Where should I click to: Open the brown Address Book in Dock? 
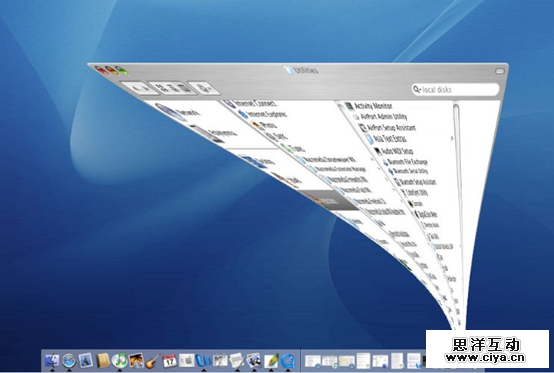pos(103,361)
